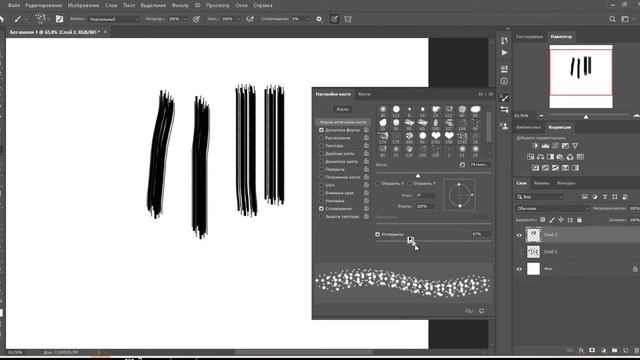The image size is (640, 360).
Task: Open the blending mode dropdown in options bar
Action: [x=113, y=19]
